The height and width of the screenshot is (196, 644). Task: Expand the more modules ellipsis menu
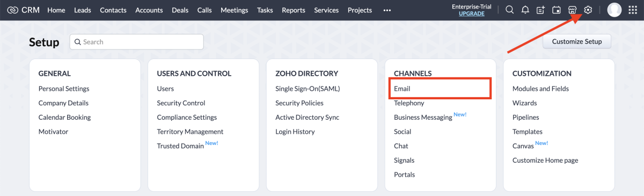coord(387,10)
